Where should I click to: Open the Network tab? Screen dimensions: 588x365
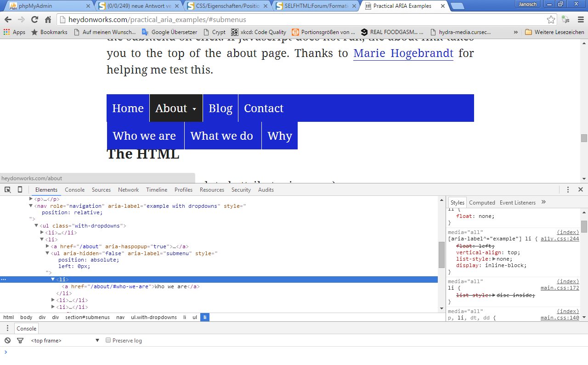tap(129, 189)
